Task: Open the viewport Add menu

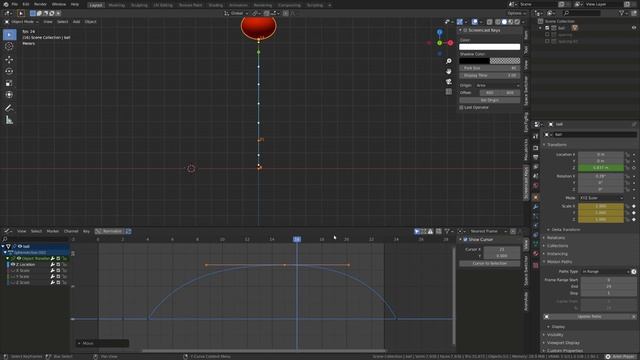Action: 76,22
